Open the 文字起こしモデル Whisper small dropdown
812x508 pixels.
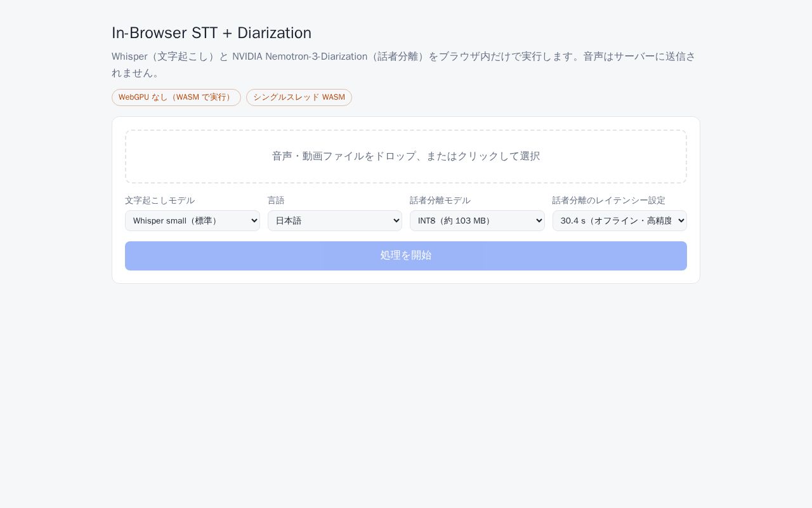192,220
